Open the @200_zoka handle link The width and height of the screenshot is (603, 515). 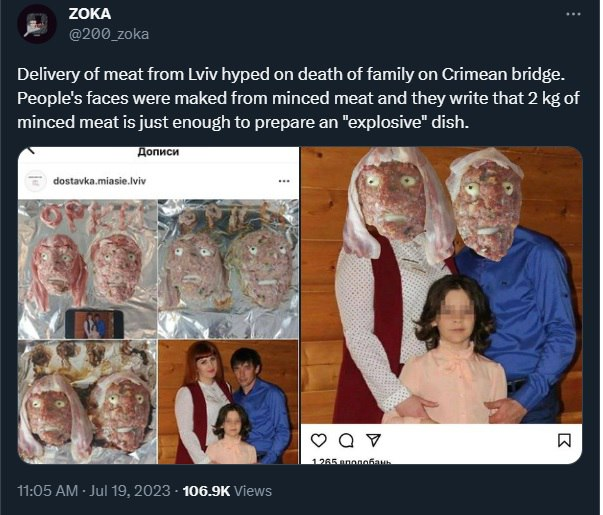click(x=109, y=34)
